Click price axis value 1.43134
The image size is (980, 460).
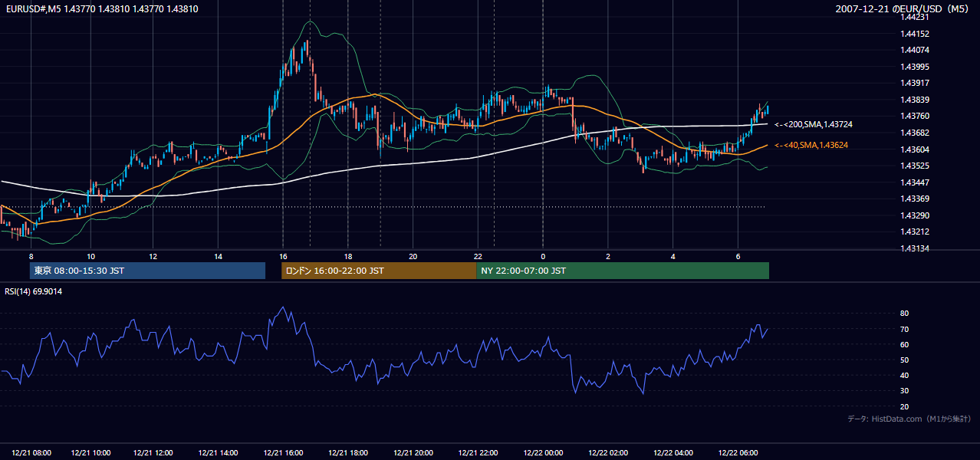click(915, 248)
